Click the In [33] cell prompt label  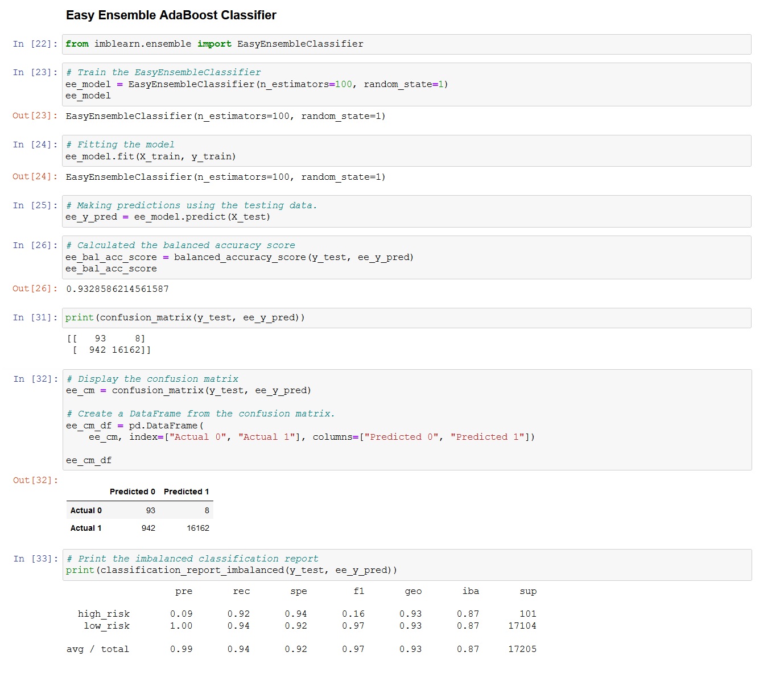coord(35,559)
